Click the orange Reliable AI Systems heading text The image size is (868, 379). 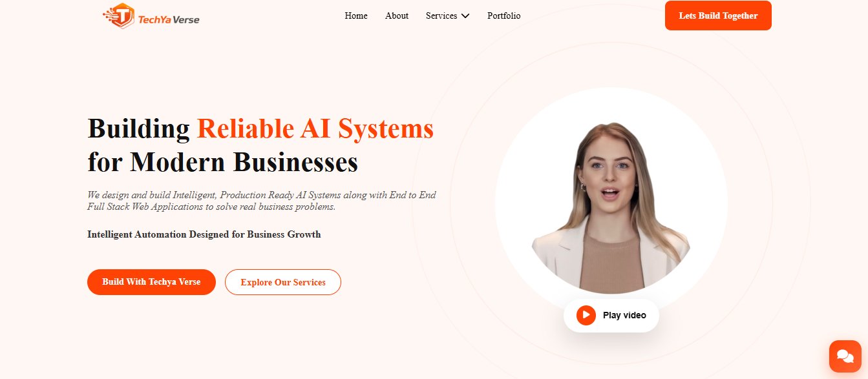point(315,128)
